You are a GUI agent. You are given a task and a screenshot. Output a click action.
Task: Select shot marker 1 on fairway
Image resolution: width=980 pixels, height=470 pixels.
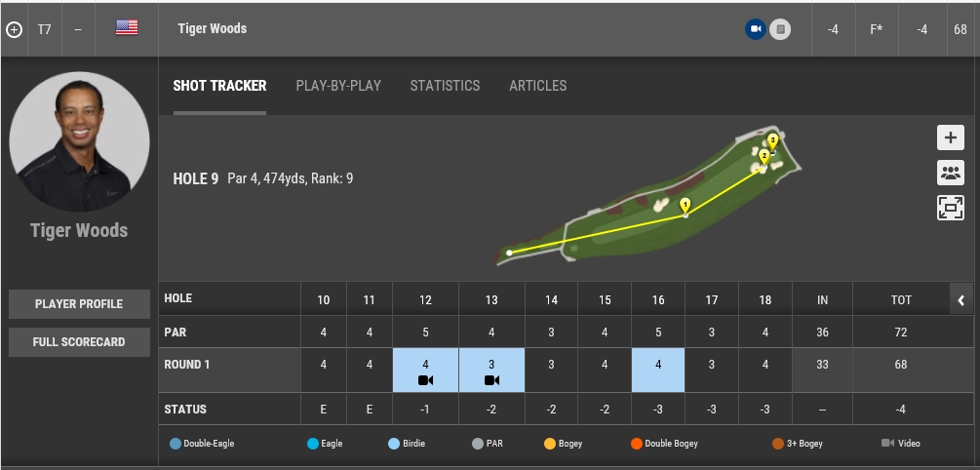coord(686,205)
